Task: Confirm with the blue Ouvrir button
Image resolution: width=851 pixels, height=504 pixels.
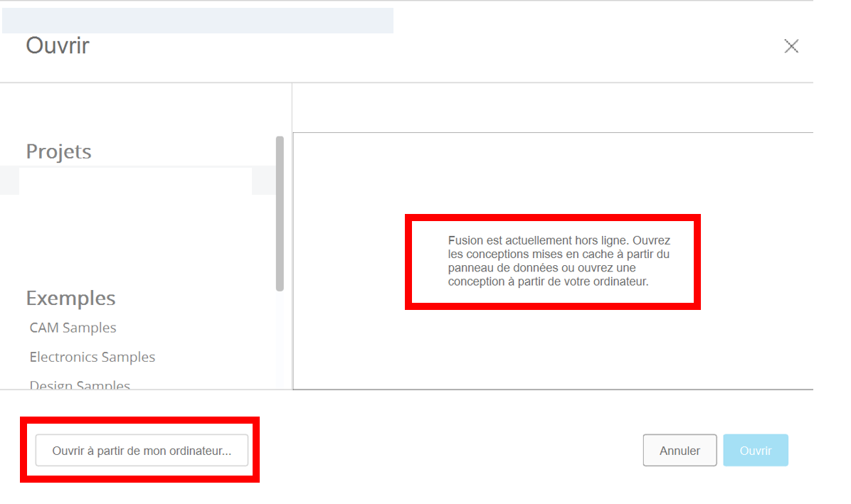Action: point(756,451)
